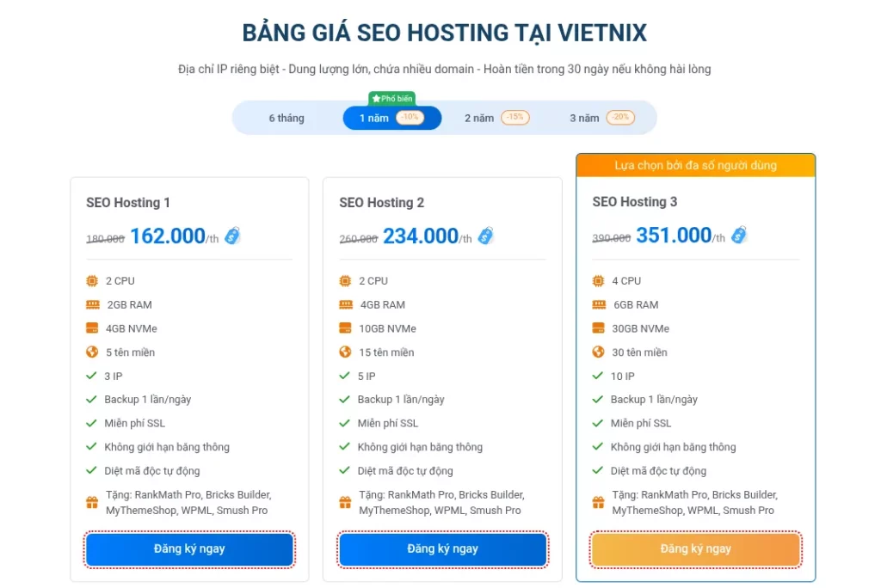881x588 pixels.
Task: Click Đăng ký ngay for SEO Hosting 3
Action: (x=695, y=548)
